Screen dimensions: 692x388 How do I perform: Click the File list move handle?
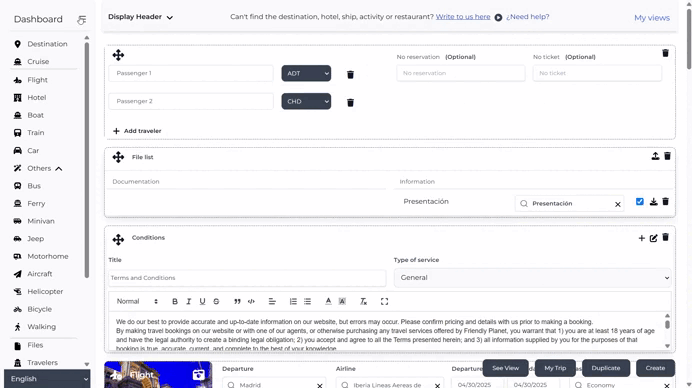[118, 157]
